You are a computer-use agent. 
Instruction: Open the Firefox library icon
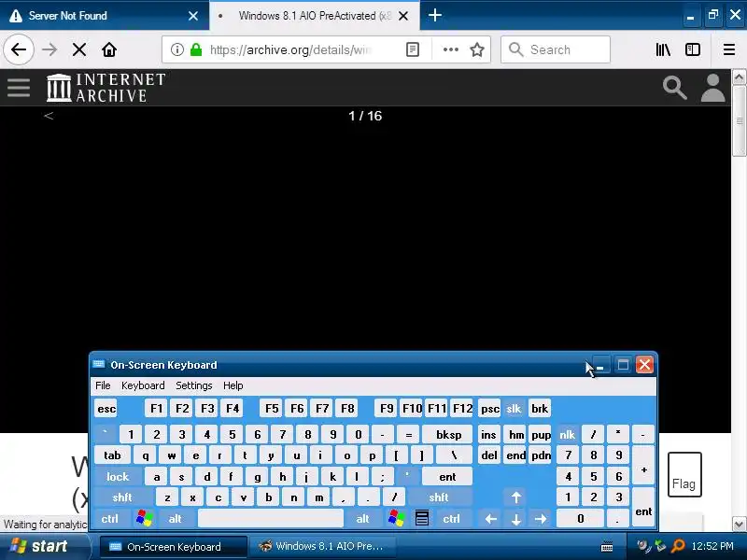pos(663,49)
